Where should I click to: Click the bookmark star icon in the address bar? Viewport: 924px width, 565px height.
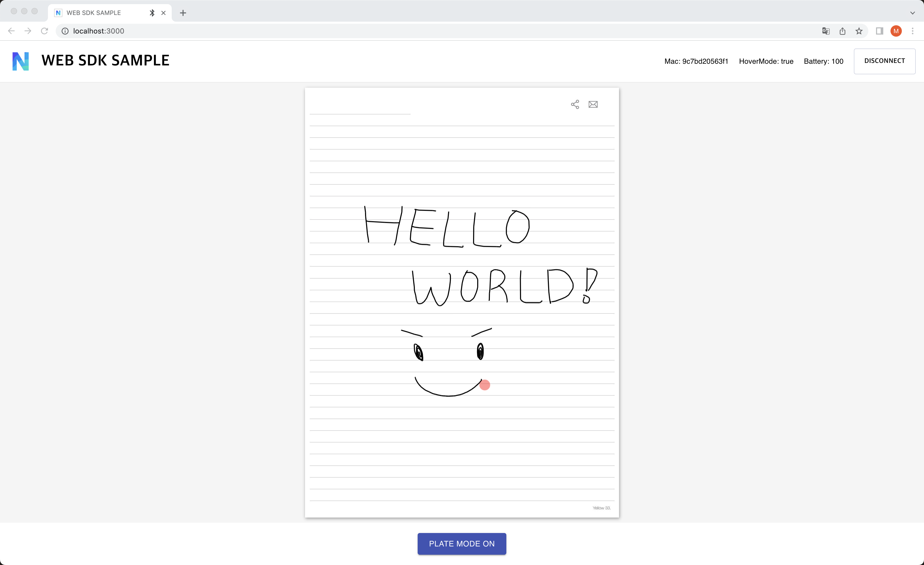(859, 31)
